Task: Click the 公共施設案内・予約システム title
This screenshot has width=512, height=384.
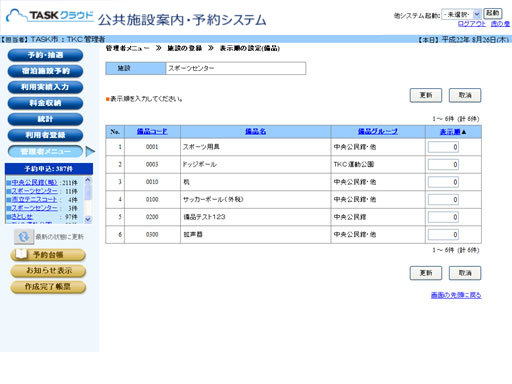Action: [x=182, y=20]
